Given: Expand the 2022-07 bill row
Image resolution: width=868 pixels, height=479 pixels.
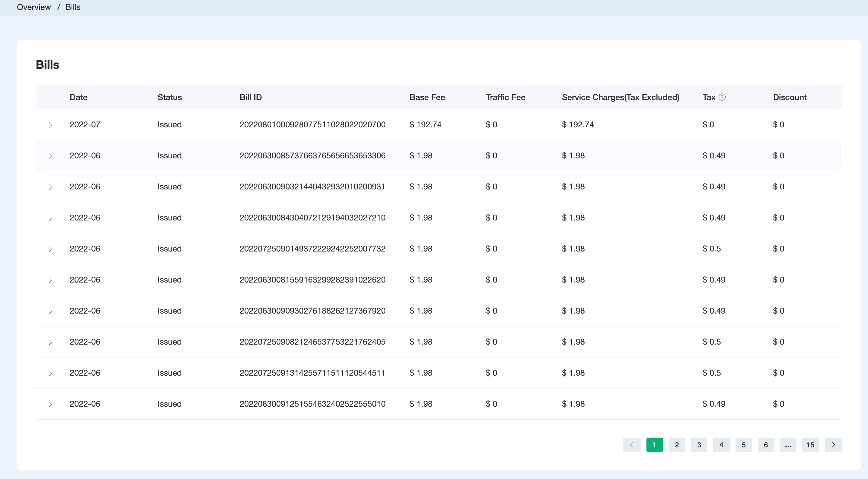Looking at the screenshot, I should point(50,125).
